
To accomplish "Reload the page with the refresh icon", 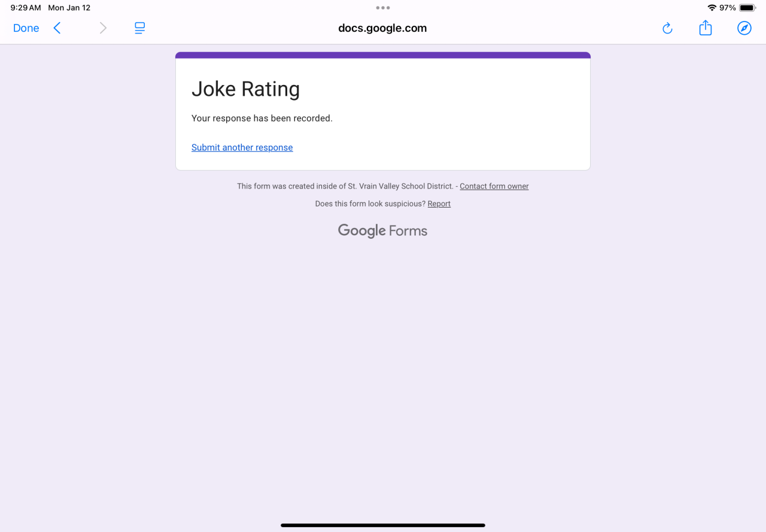I will click(x=667, y=28).
